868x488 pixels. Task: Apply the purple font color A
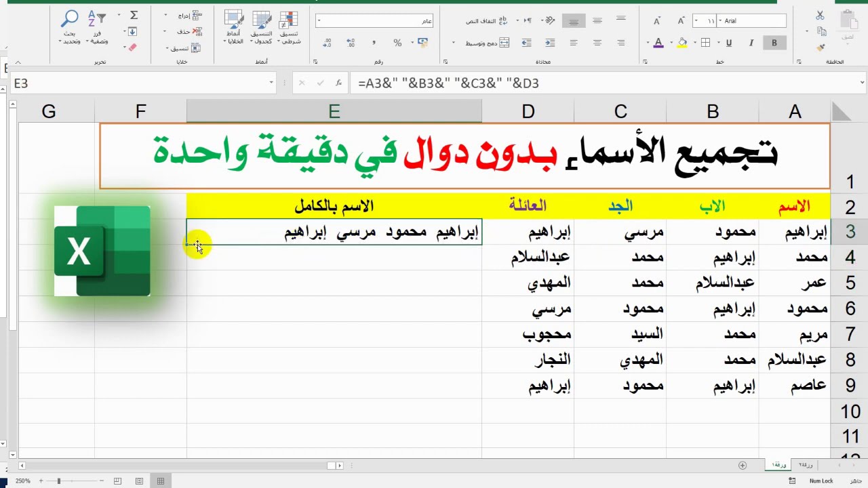[658, 43]
